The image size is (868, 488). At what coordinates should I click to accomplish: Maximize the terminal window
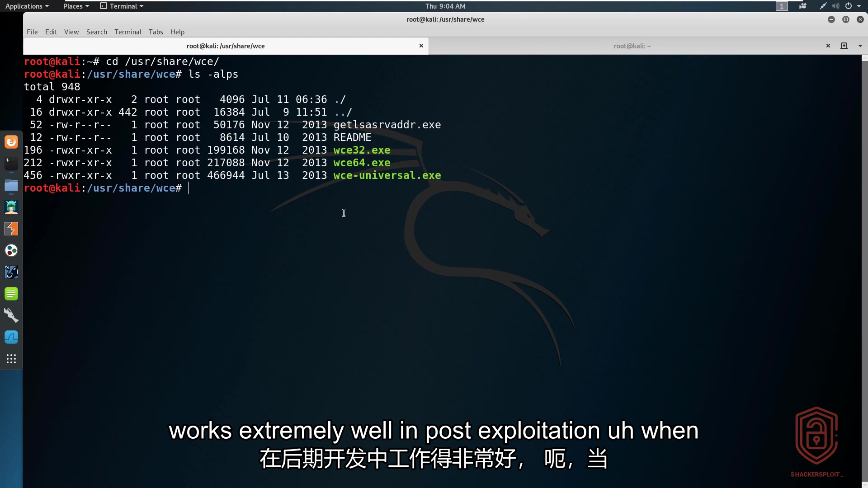pos(846,19)
